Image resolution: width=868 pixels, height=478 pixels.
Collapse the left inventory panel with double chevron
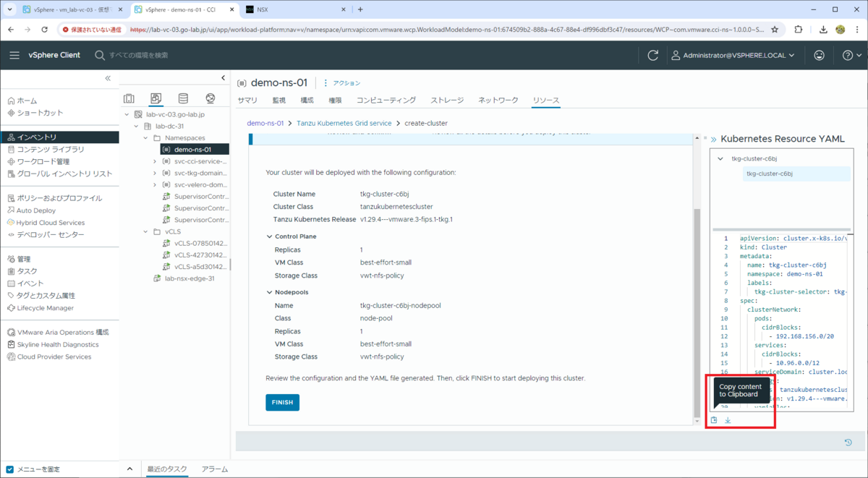[x=107, y=77]
